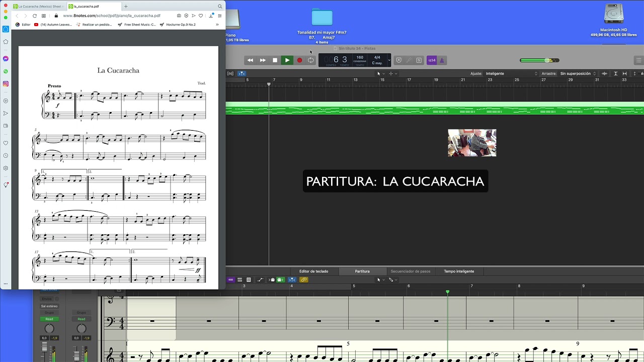
Task: Open the score editor pointer tool menu
Action: 380,280
